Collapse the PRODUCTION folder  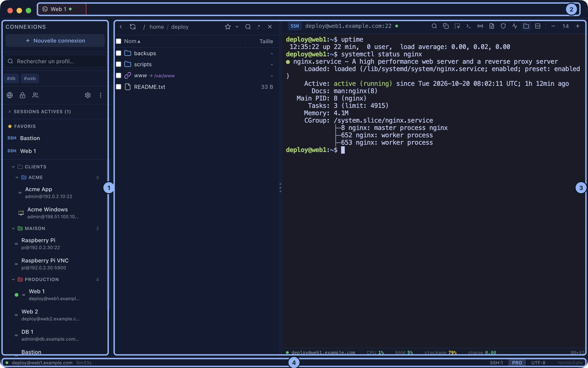13,280
